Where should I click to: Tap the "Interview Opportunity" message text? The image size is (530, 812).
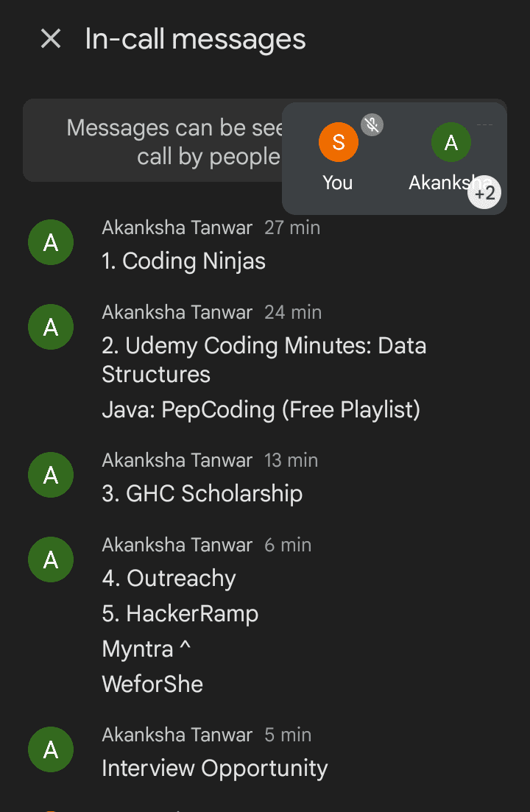(x=215, y=769)
